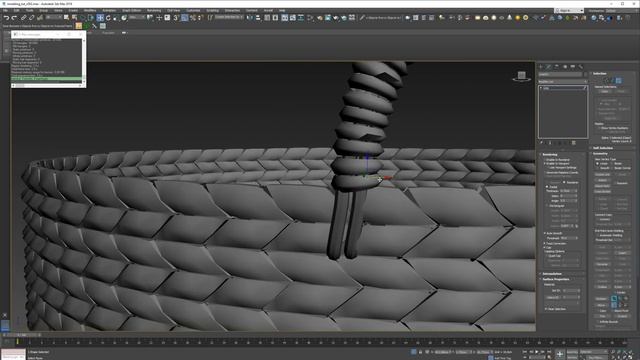The image size is (640, 360).
Task: Toggle Automatic Welding checkbox
Action: (598, 236)
